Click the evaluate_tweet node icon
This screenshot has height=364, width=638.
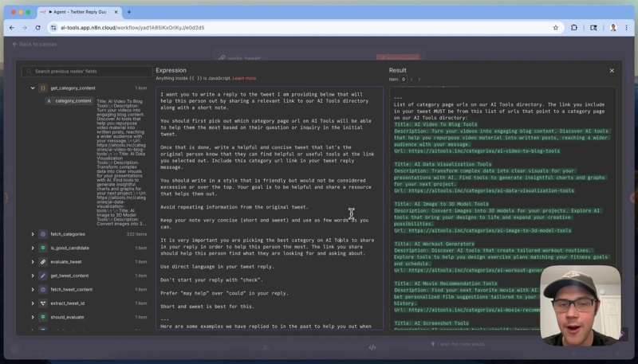(x=43, y=261)
